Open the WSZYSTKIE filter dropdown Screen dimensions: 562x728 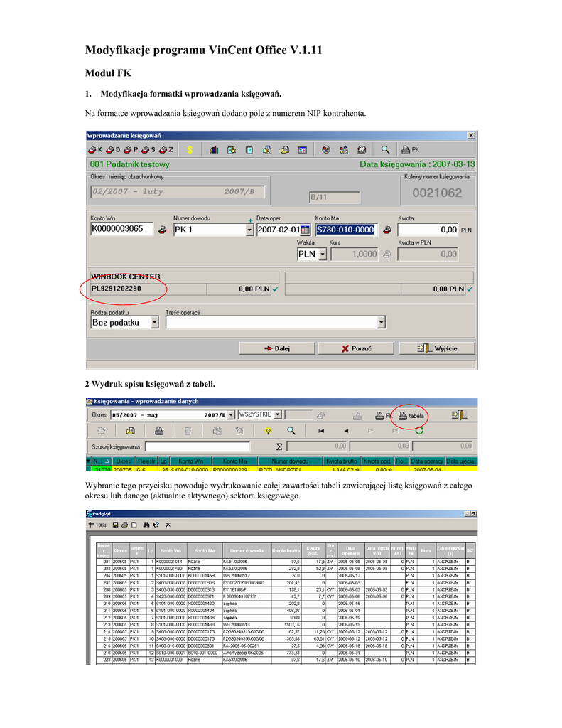coord(278,414)
